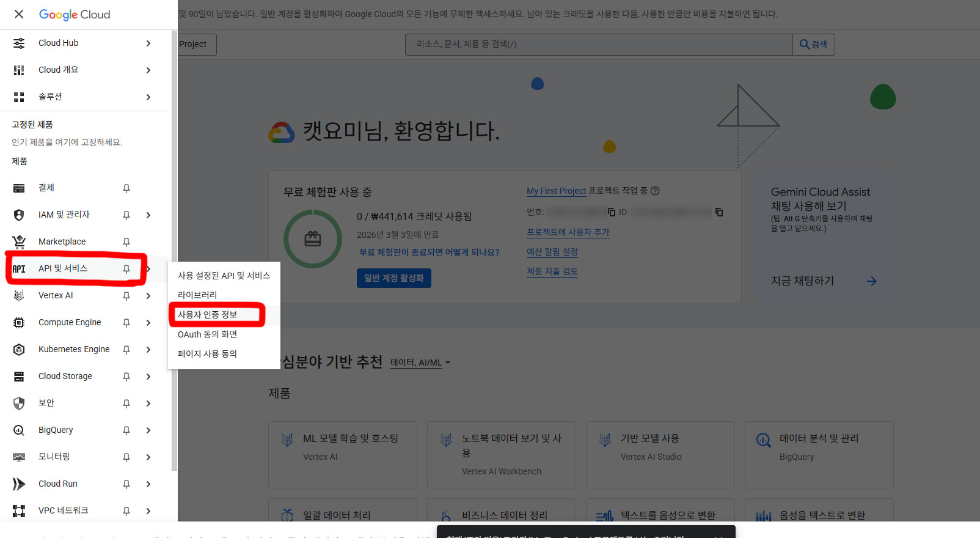The image size is (980, 538).
Task: Open the My First Project link
Action: click(x=557, y=191)
